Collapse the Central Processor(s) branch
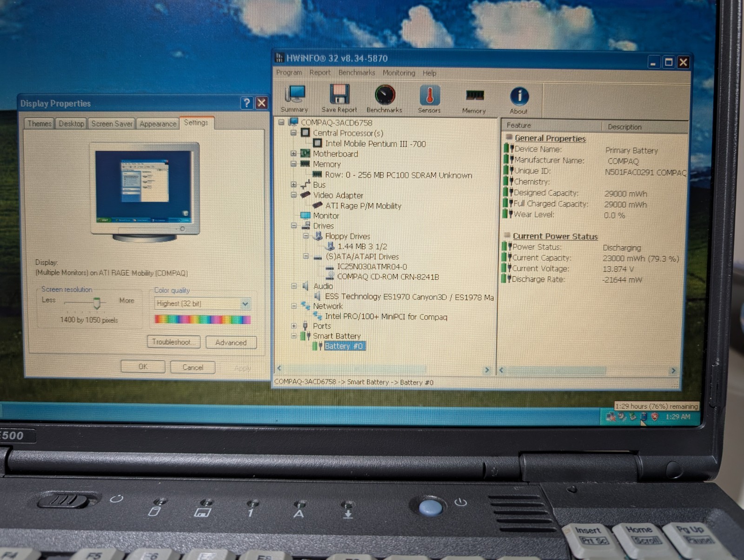This screenshot has height=560, width=744. pos(294,133)
